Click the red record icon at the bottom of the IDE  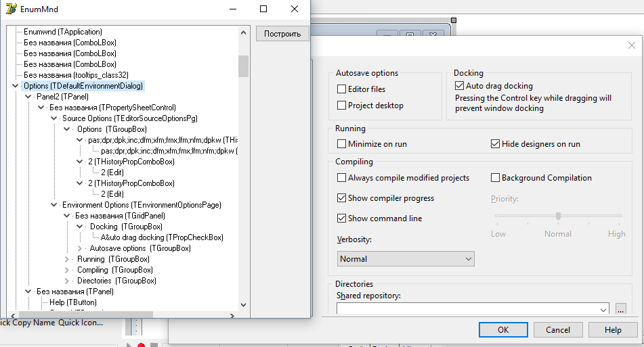142,345
